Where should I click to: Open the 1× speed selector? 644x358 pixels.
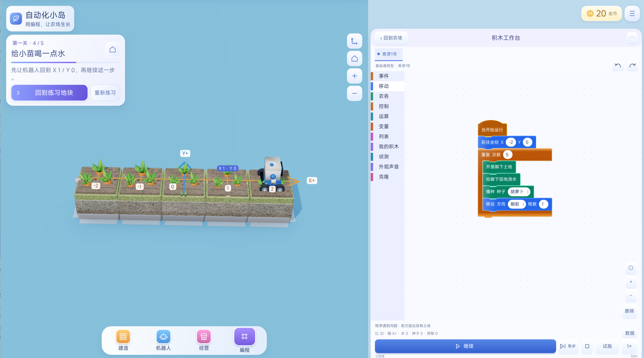pos(629,346)
